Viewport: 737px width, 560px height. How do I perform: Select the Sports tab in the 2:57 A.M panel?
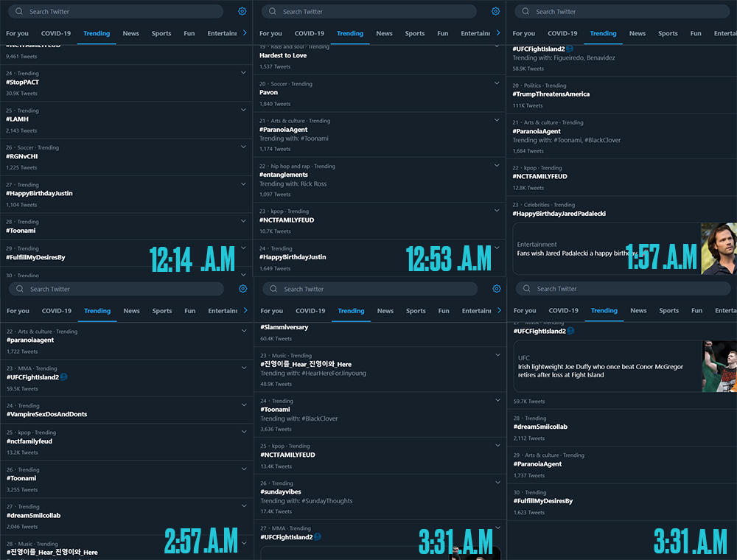click(162, 310)
